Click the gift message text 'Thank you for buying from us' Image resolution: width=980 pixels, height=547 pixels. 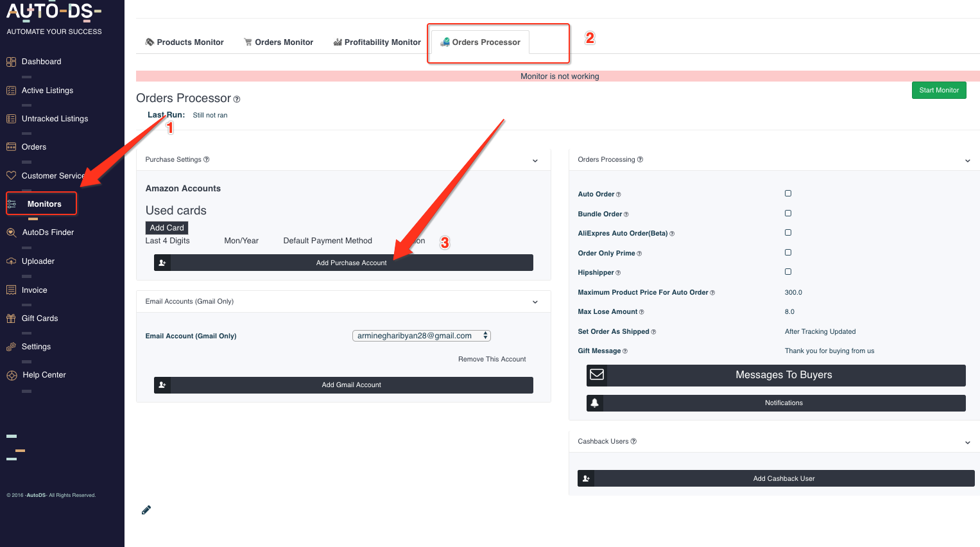tap(829, 351)
